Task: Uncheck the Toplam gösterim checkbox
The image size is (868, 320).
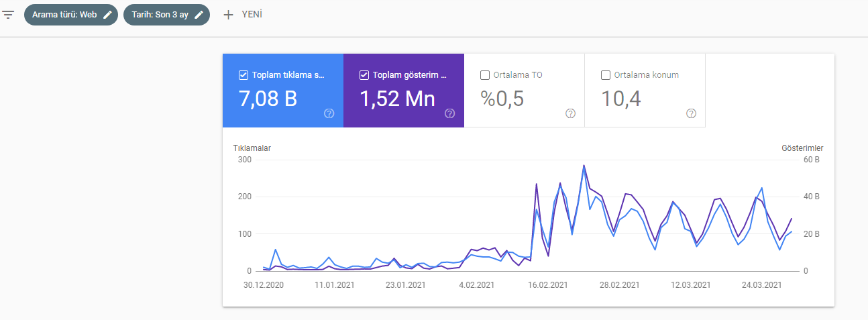Action: [x=364, y=75]
